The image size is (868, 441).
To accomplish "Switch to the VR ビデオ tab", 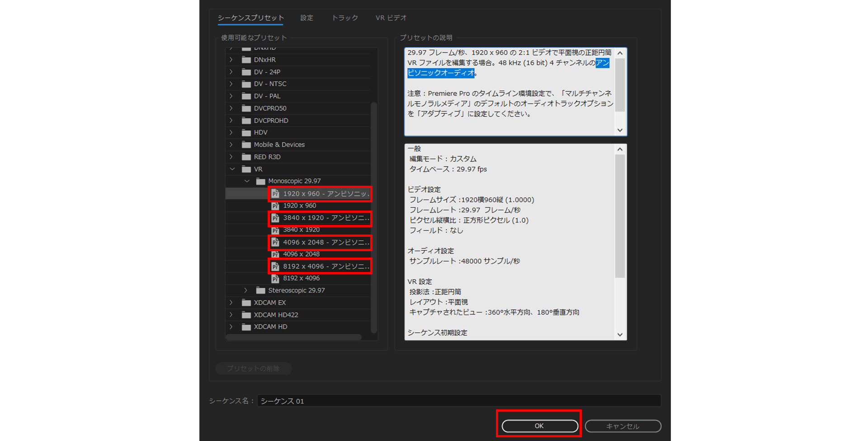I will tap(391, 18).
